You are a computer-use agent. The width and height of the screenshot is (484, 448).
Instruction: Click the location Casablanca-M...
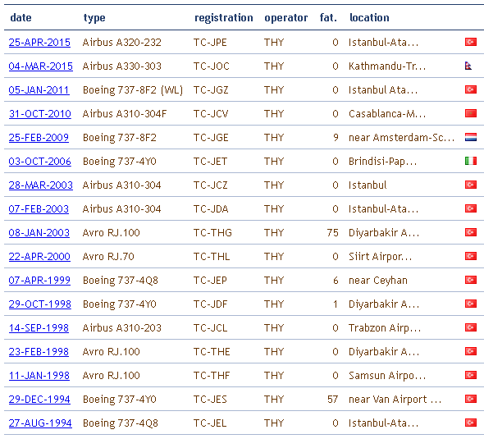point(387,113)
